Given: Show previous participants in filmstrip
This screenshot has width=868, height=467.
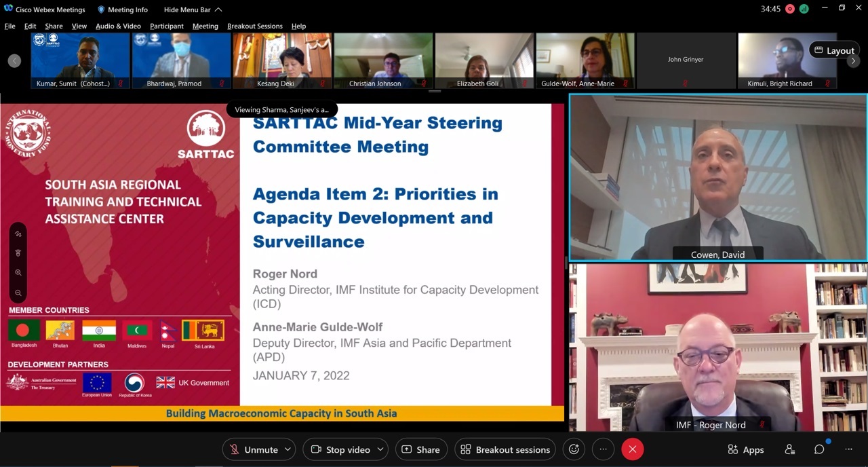Looking at the screenshot, I should (14, 60).
